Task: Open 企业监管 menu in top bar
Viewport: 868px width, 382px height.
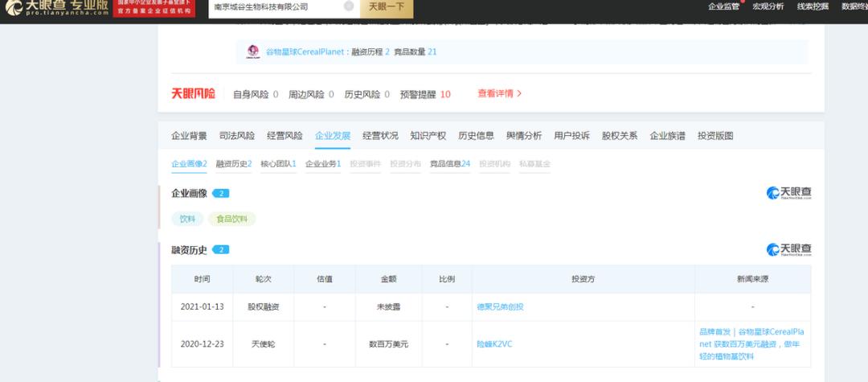Action: tap(723, 6)
